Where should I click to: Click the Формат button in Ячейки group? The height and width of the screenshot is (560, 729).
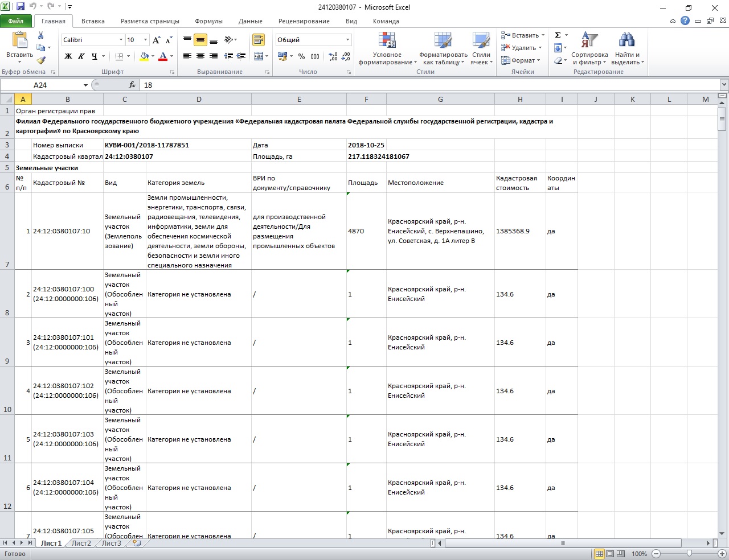point(521,60)
